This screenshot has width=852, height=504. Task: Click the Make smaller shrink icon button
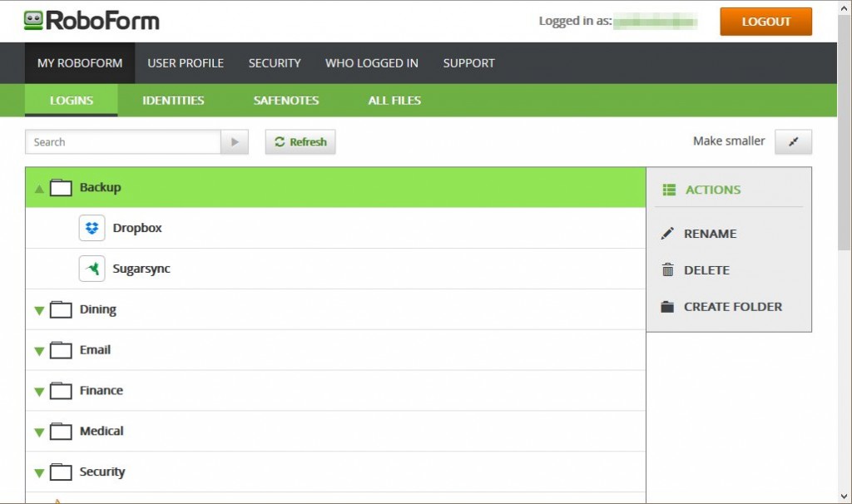click(x=793, y=141)
